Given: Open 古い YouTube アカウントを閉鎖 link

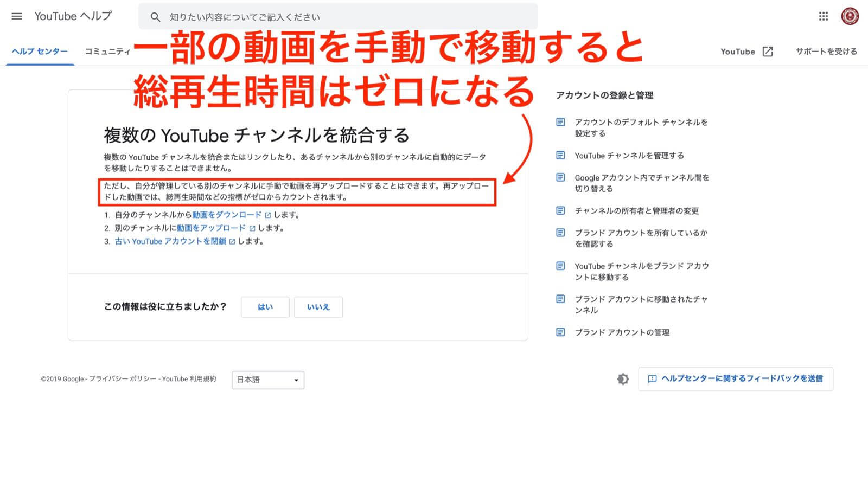Looking at the screenshot, I should 170,241.
